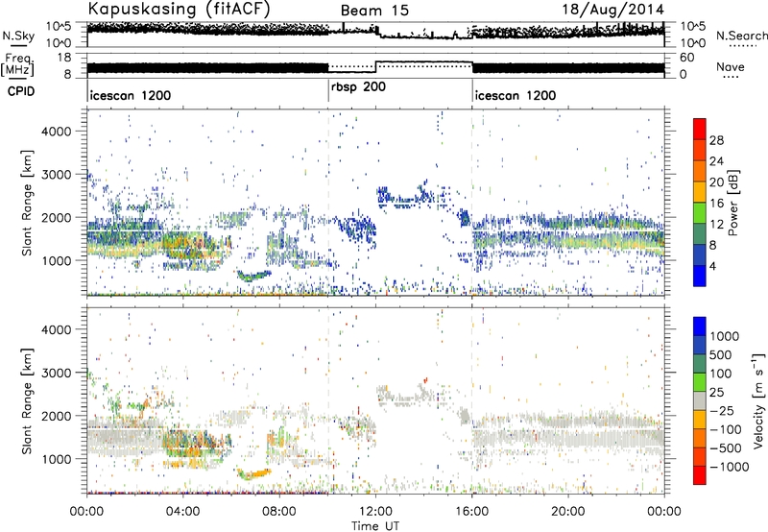Click the '60' Nave axis tick

(686, 58)
